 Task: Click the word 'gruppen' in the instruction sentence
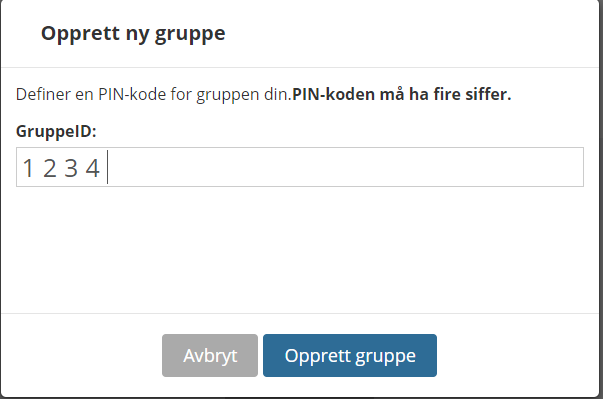click(x=228, y=96)
